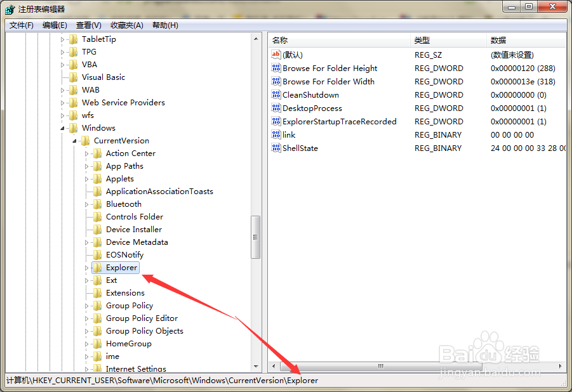Image resolution: width=572 pixels, height=392 pixels.
Task: Select the Applets key label
Action: 120,179
